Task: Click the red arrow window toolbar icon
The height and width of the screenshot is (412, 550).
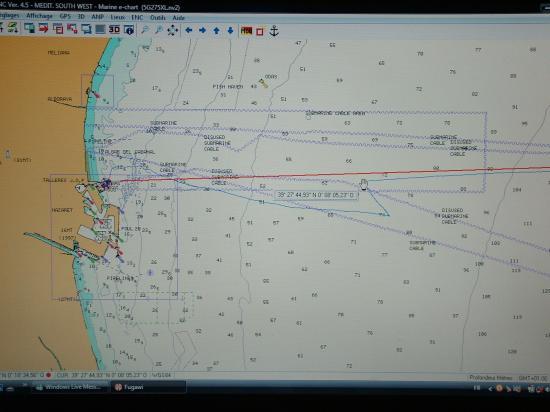Action: coord(43,28)
